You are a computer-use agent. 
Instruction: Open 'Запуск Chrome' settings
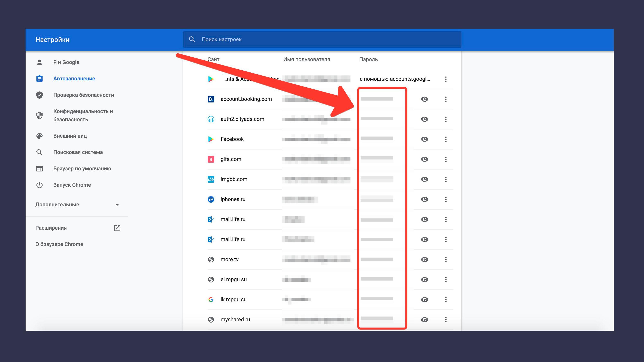pos(72,185)
